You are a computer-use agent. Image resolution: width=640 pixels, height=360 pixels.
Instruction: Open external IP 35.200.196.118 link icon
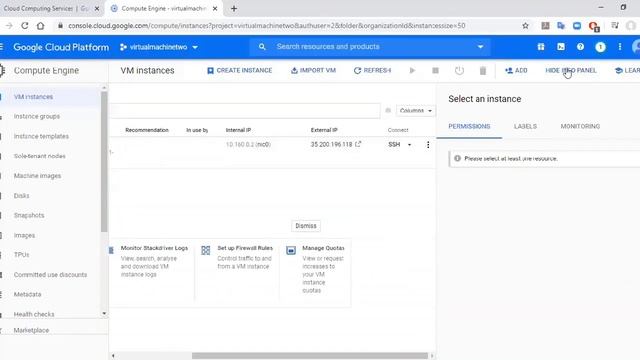click(x=358, y=144)
